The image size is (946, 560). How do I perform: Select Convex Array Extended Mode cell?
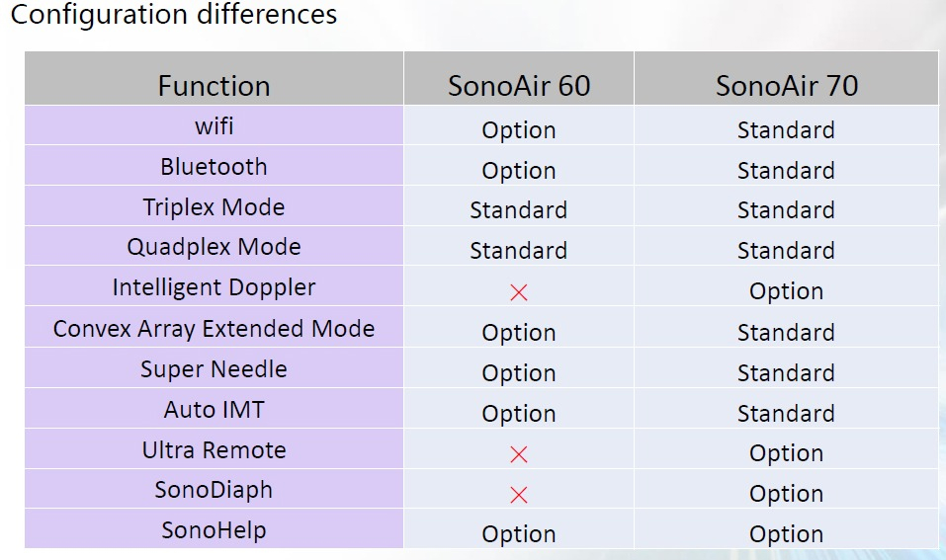click(214, 327)
